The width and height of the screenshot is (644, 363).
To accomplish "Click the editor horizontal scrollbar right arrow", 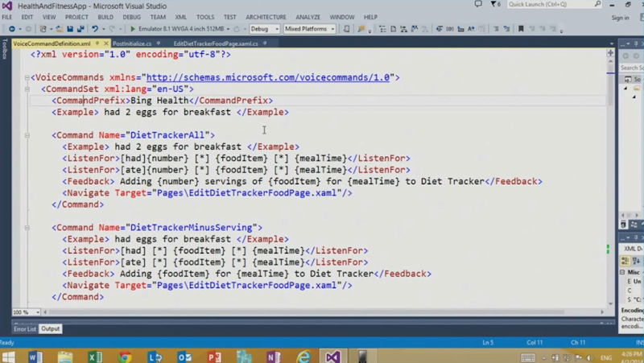I will [602, 312].
